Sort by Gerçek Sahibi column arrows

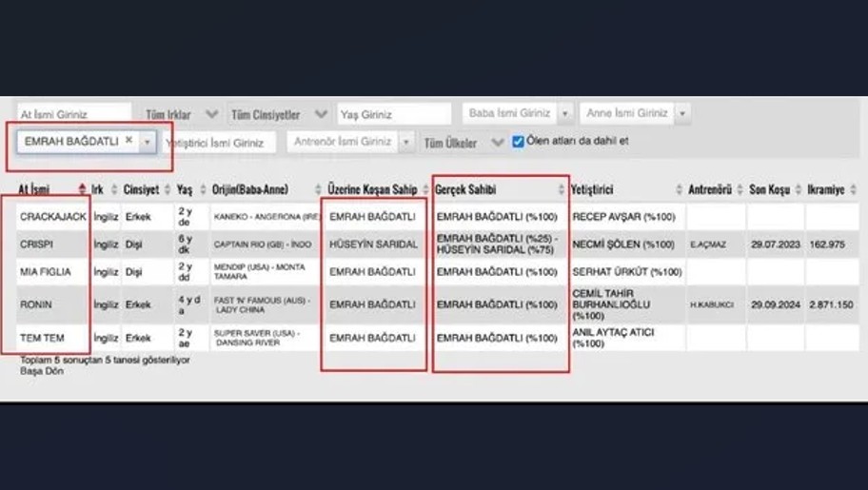pos(561,189)
